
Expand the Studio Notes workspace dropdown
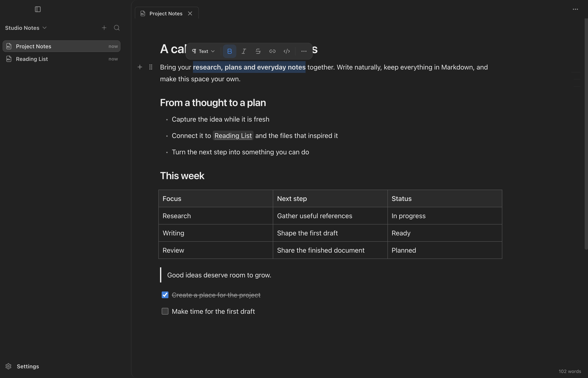tap(26, 28)
